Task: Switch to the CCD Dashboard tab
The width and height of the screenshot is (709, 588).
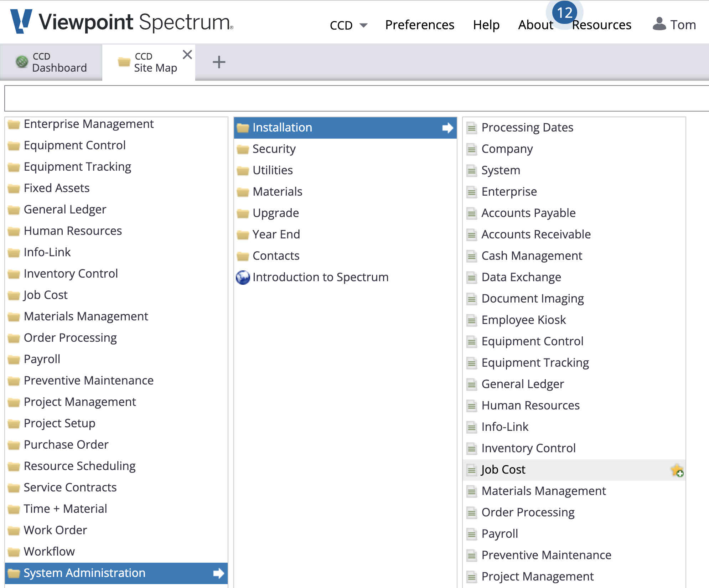Action: click(51, 62)
